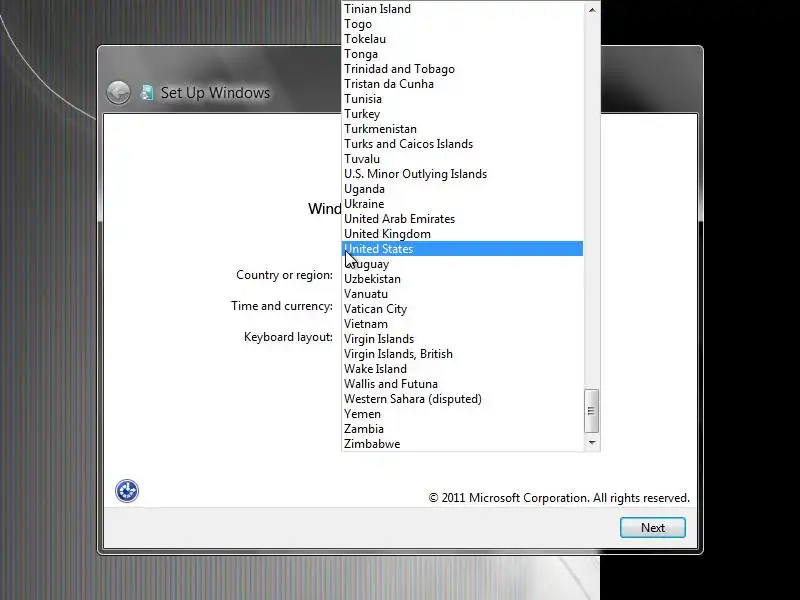800x600 pixels.
Task: Choose Yemen from the list
Action: coord(462,414)
